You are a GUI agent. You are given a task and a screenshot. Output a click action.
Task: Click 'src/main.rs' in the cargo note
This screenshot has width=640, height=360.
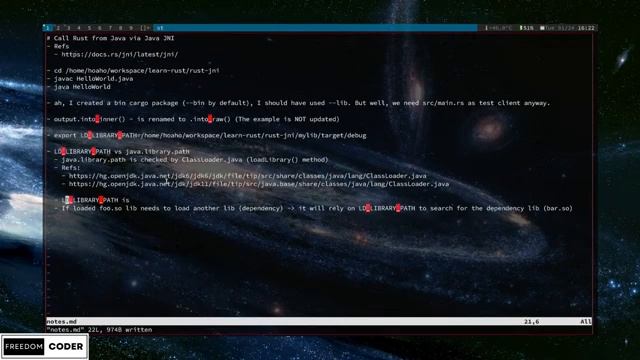443,103
